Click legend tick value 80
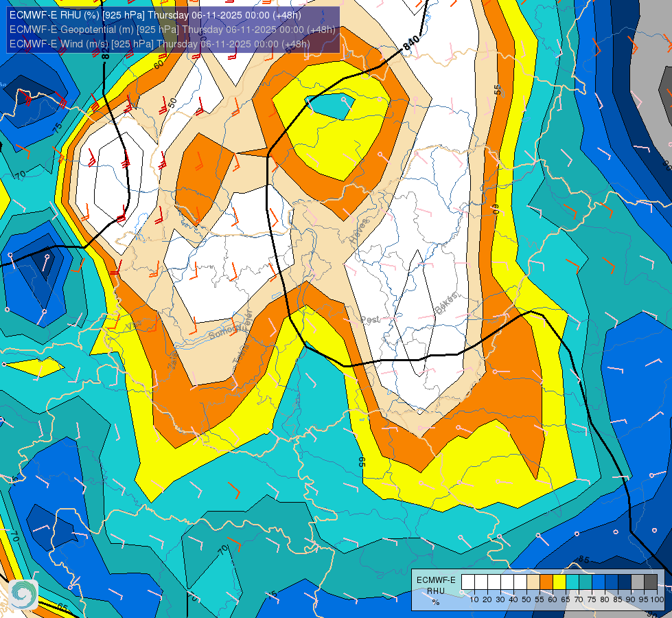The image size is (672, 618). tap(605, 599)
